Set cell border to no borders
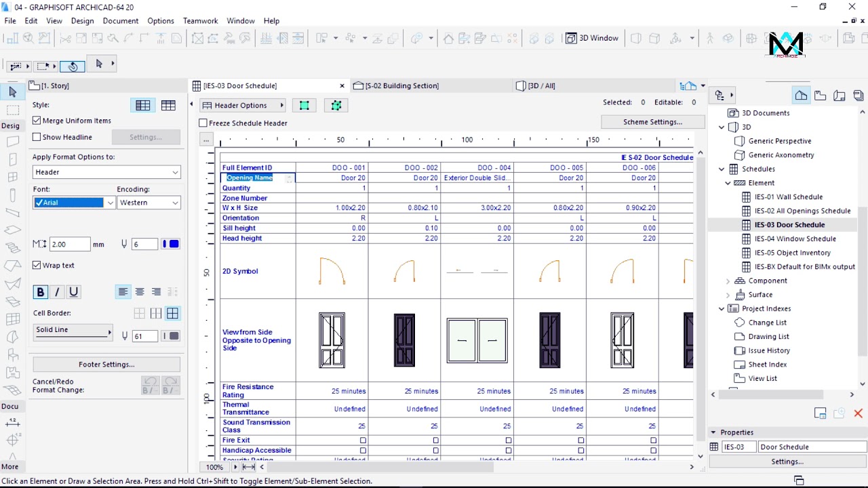868x488 pixels. [x=140, y=313]
